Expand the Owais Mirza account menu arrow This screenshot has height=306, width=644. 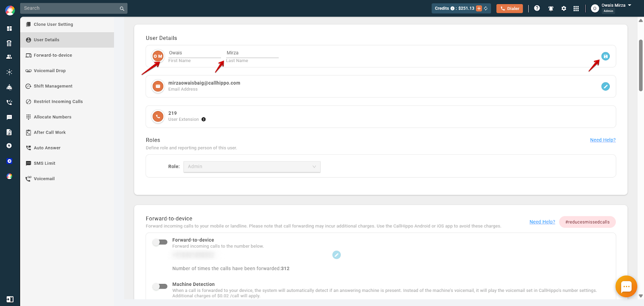630,5
